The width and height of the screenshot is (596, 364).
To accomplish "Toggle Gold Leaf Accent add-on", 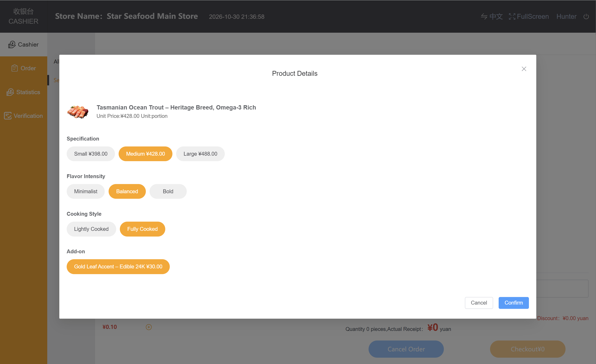I will coord(118,267).
